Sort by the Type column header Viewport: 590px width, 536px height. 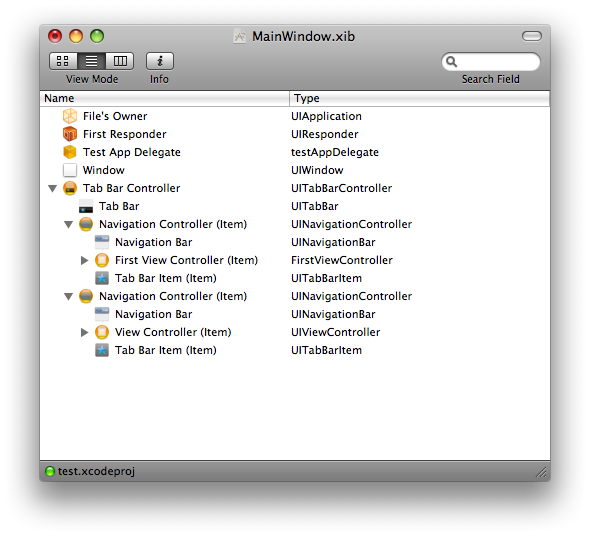[x=420, y=98]
